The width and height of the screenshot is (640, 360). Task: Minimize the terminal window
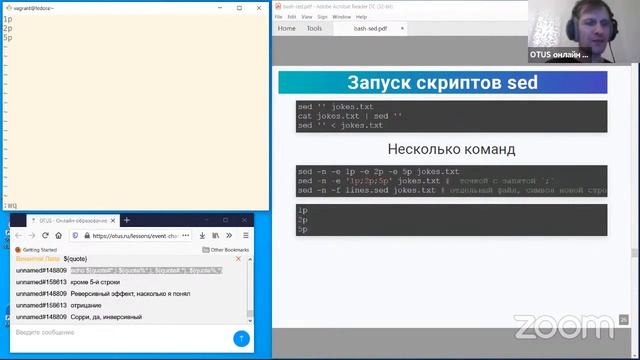click(220, 8)
